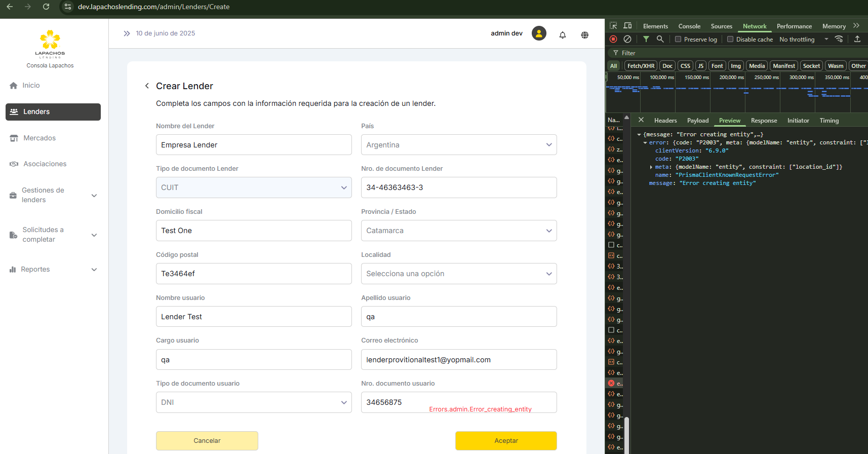
Task: Go back using arrow beside Crear Lender
Action: (147, 86)
